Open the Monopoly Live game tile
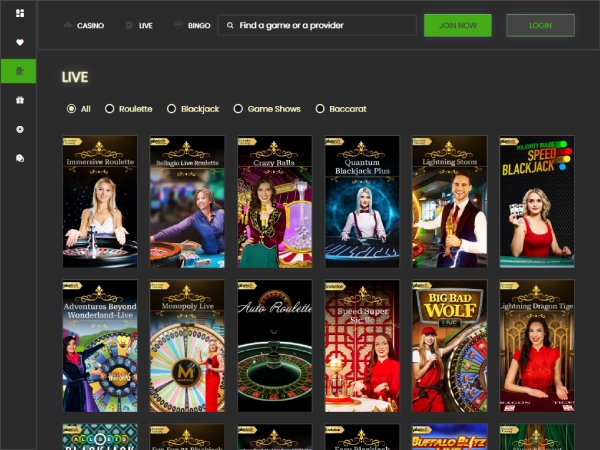600x450 pixels. [187, 346]
